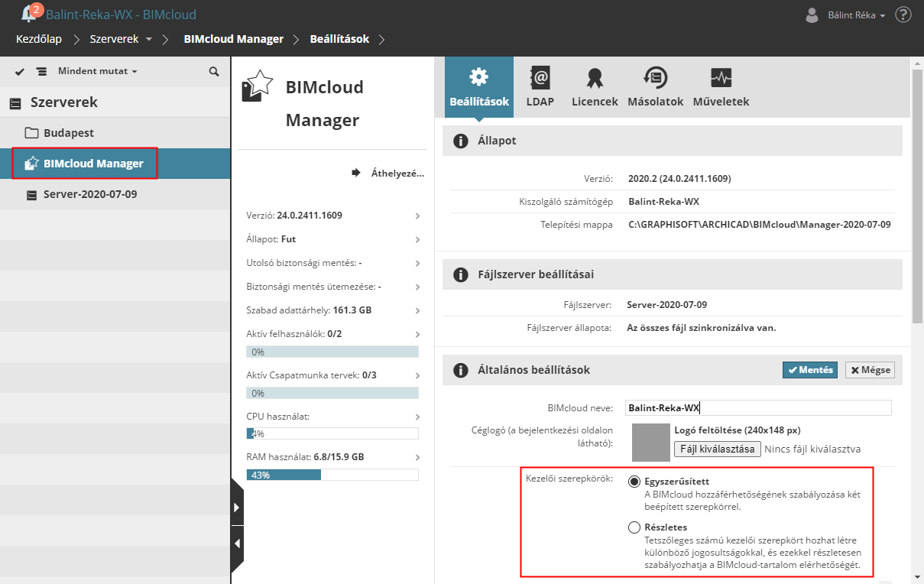Open the notifications bell with badge 2
Screen dimensions: 924x584
(31, 13)
